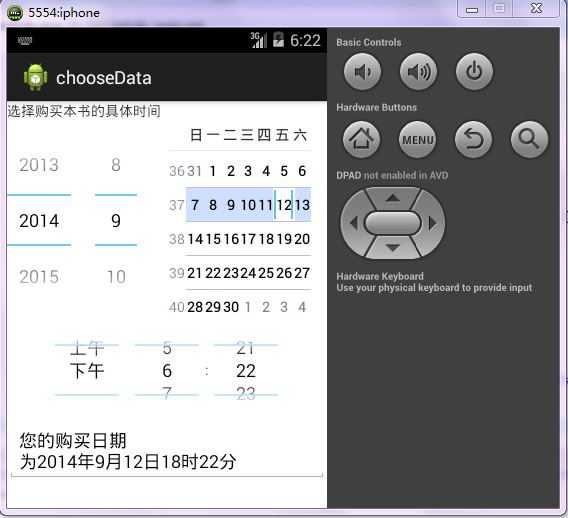This screenshot has height=518, width=568.
Task: Select September 14 on the calendar
Action: point(195,239)
